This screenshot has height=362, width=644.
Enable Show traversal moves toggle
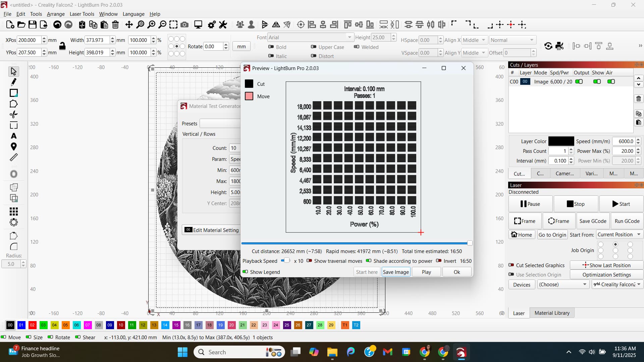309,261
